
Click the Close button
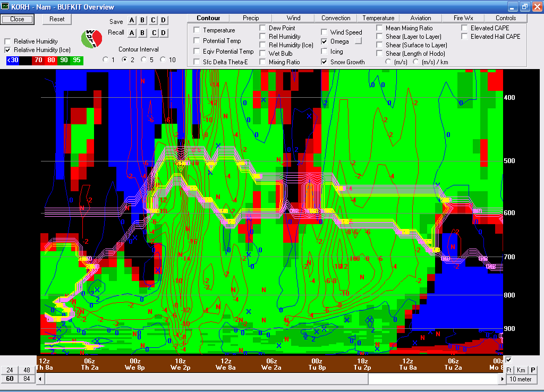click(18, 19)
